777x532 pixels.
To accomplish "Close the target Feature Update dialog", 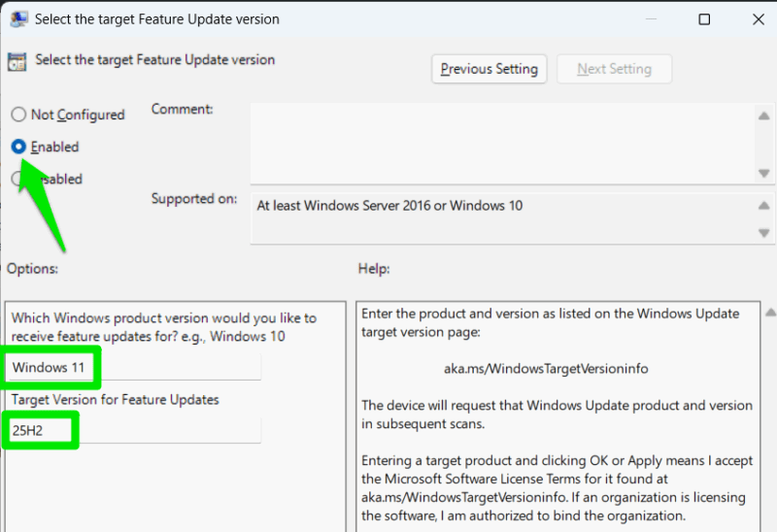I will tap(759, 19).
